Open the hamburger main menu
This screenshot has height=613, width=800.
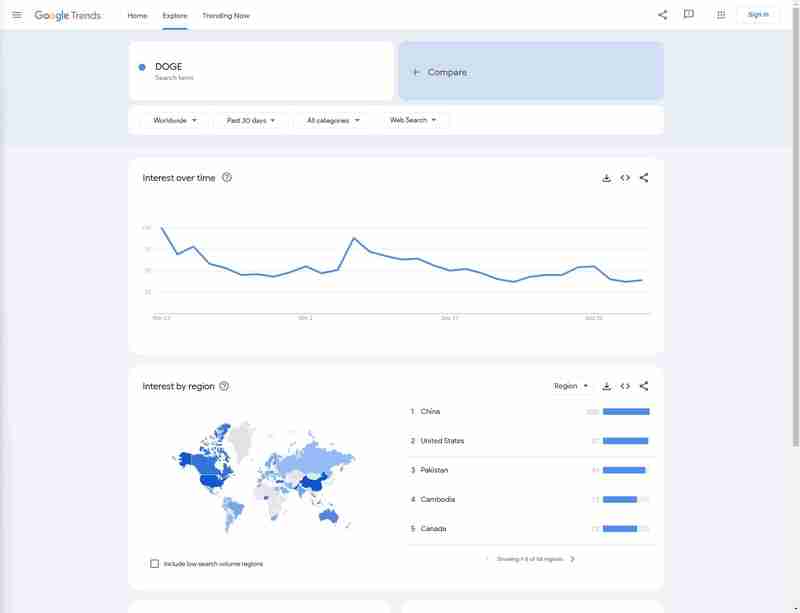click(x=17, y=15)
